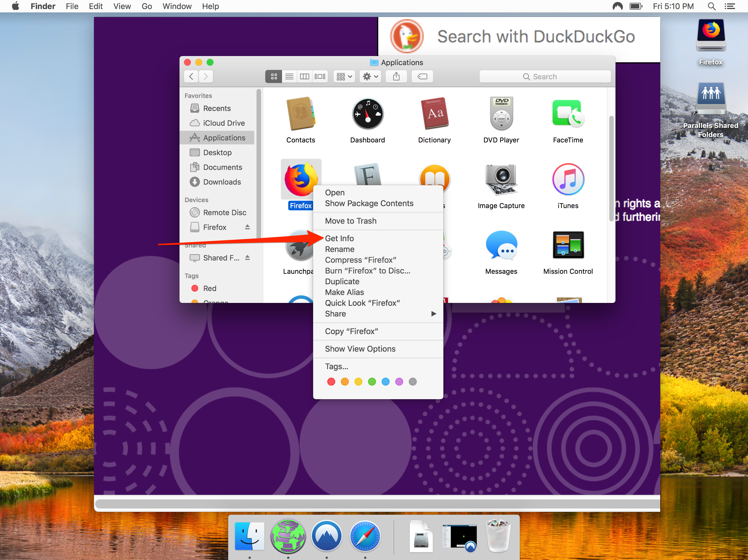The image size is (748, 560).
Task: Choose Make Alias
Action: pos(378,292)
